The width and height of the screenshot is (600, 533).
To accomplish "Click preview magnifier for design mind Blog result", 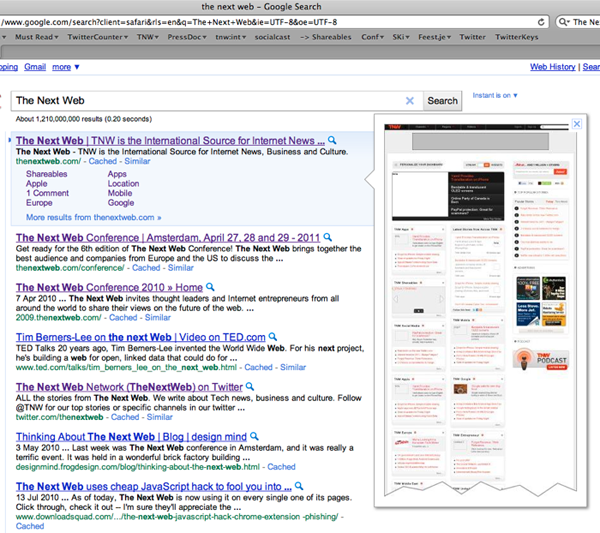I will (x=254, y=436).
